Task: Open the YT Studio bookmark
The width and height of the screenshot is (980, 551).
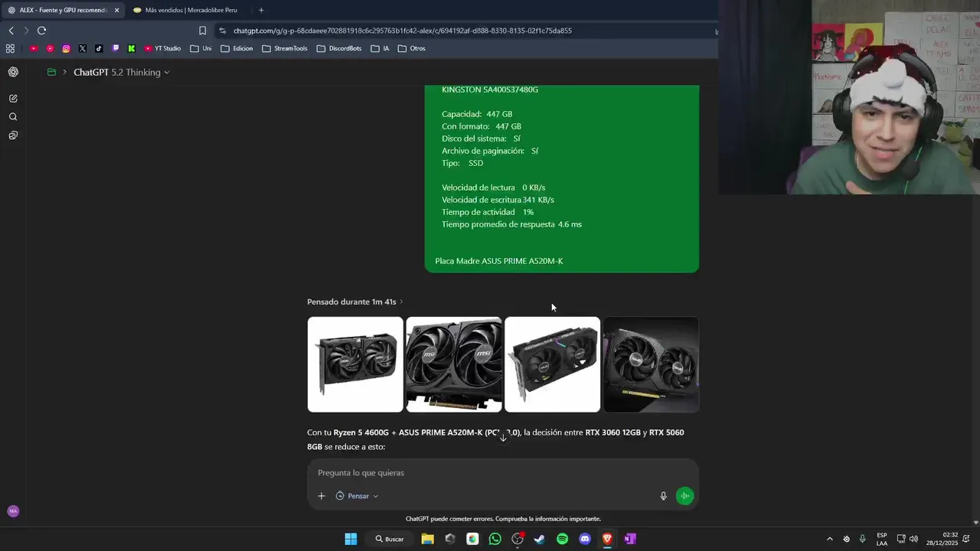Action: 162,48
